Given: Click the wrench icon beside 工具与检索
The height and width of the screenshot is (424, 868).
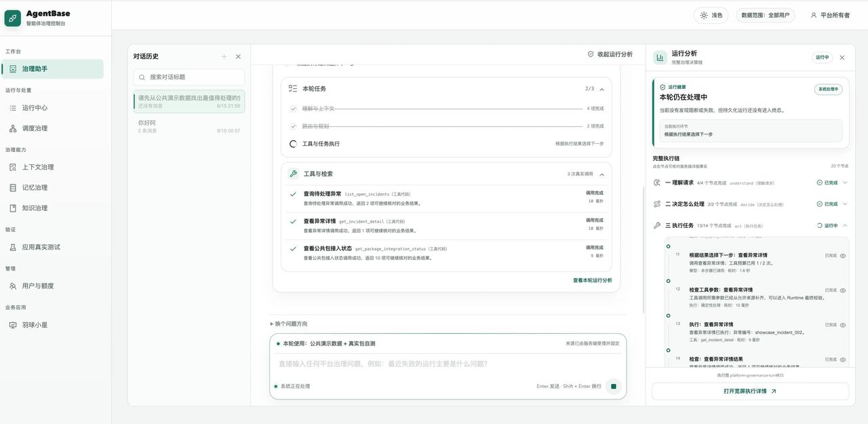Looking at the screenshot, I should pos(293,174).
